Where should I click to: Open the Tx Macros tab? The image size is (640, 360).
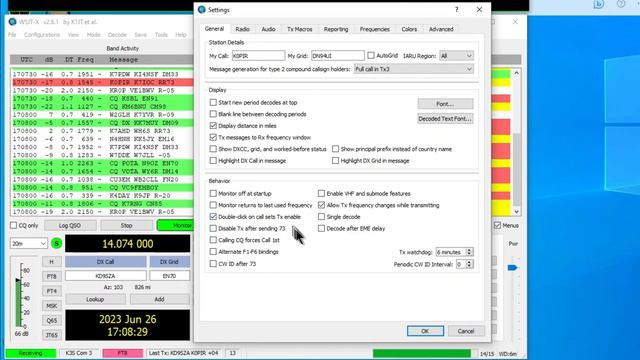point(300,29)
